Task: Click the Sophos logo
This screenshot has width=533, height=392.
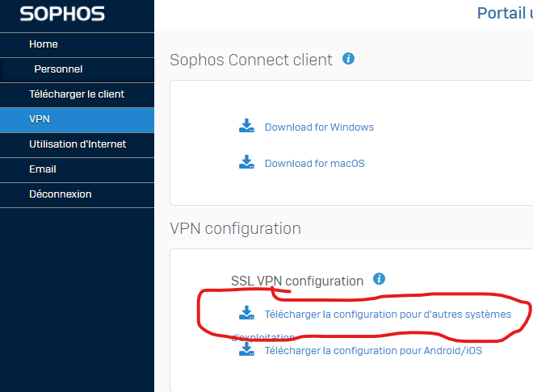Action: [62, 14]
